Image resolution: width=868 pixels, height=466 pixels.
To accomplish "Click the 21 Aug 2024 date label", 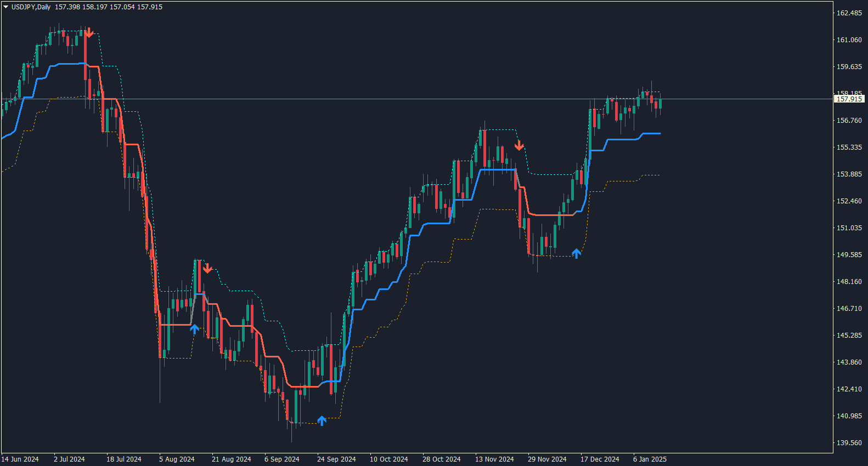I will [x=232, y=459].
